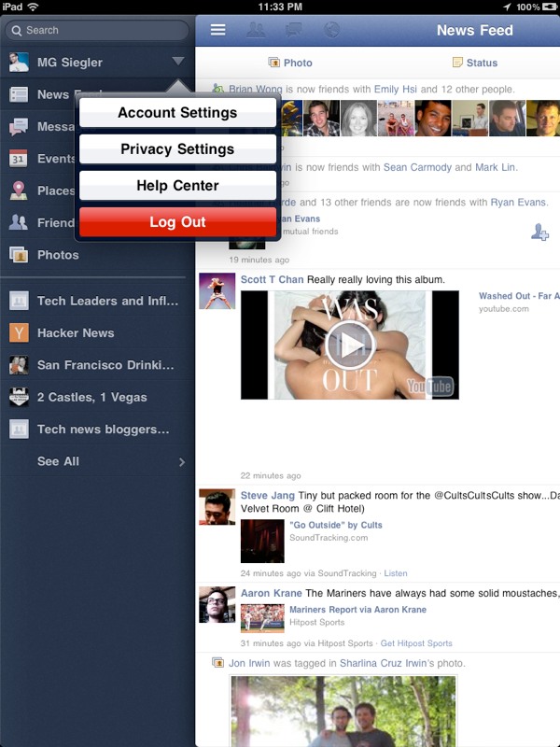This screenshot has width=560, height=747.
Task: Open Tech Leaders and Infl... group icon
Action: pos(19,301)
